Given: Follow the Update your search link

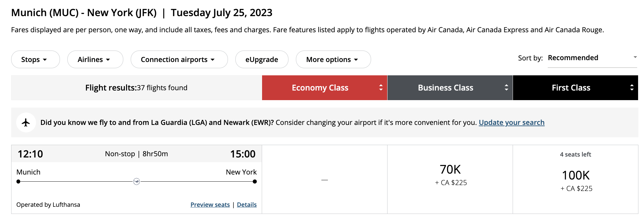Looking at the screenshot, I should pyautogui.click(x=511, y=122).
